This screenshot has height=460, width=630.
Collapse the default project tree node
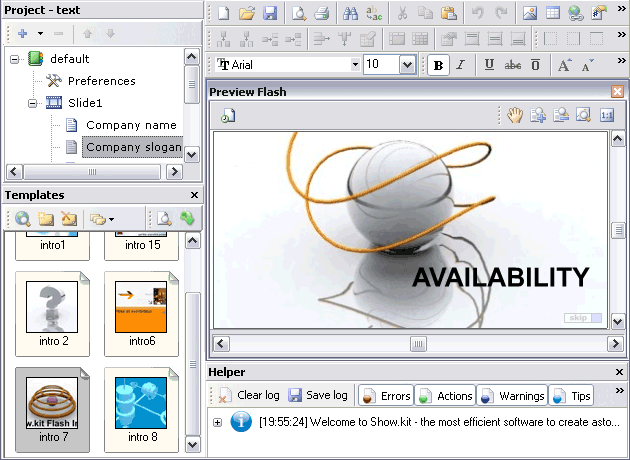click(14, 59)
